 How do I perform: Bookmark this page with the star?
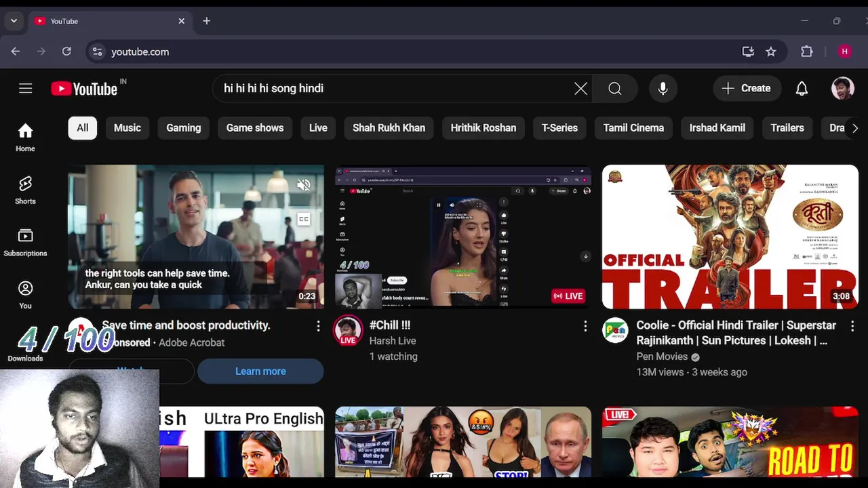[x=771, y=52]
